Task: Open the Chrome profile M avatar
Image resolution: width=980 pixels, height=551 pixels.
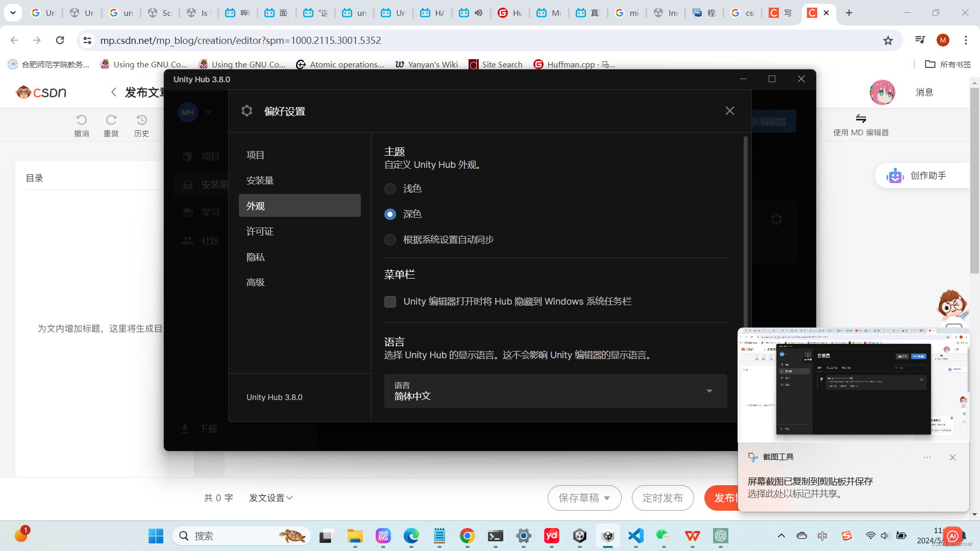Action: (943, 40)
